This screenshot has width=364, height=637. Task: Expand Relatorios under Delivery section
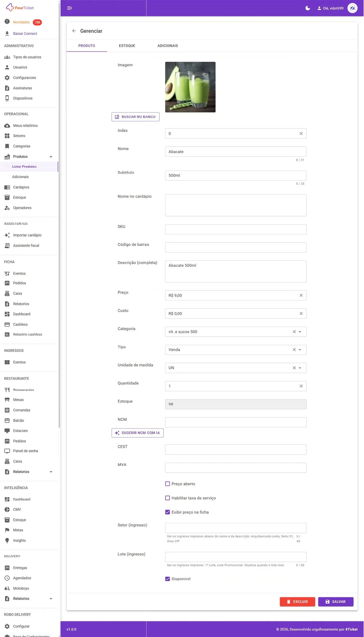click(51, 599)
